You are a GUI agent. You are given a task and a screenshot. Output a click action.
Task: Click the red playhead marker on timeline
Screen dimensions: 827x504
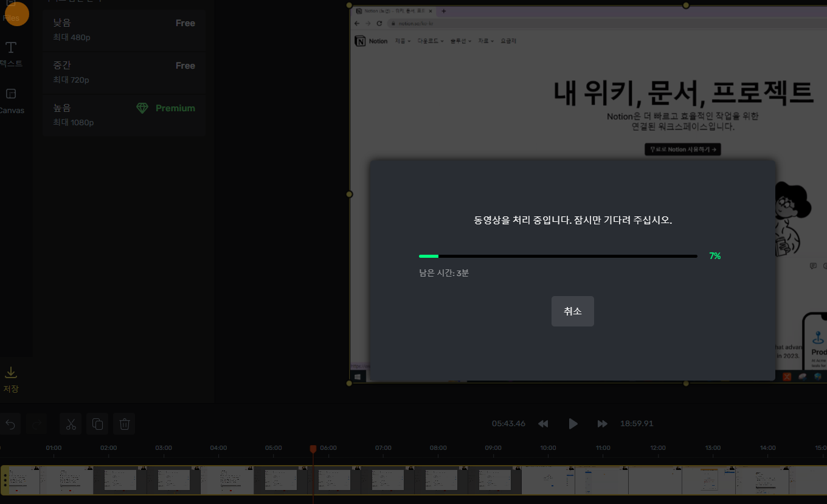tap(313, 449)
